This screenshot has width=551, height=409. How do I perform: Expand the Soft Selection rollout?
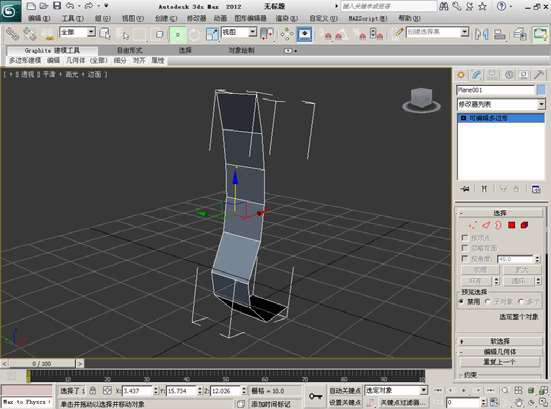pos(500,341)
